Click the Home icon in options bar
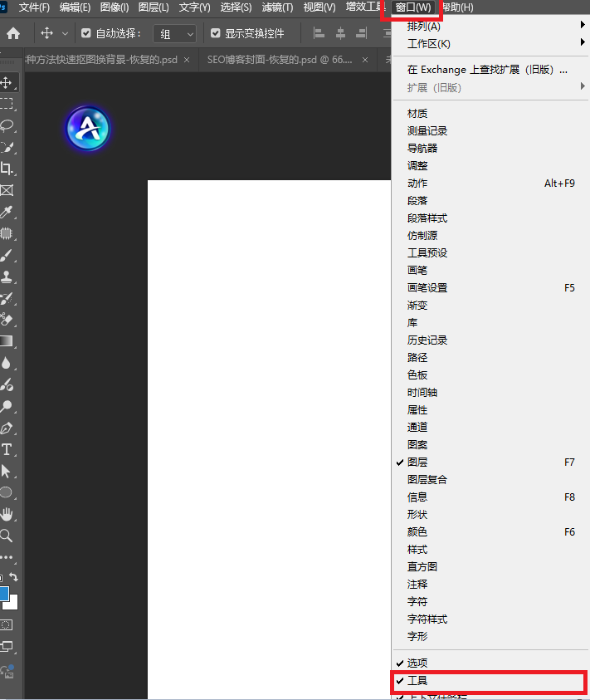The height and width of the screenshot is (700, 590). pyautogui.click(x=13, y=34)
